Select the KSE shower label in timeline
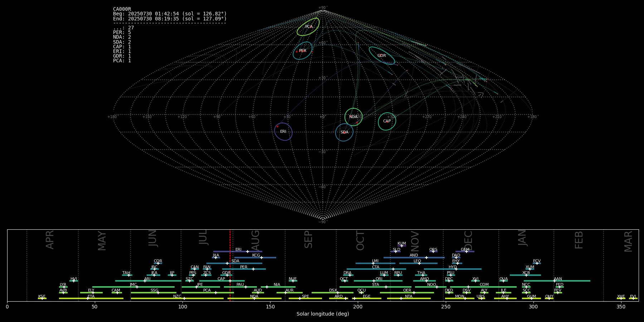 tap(42, 297)
